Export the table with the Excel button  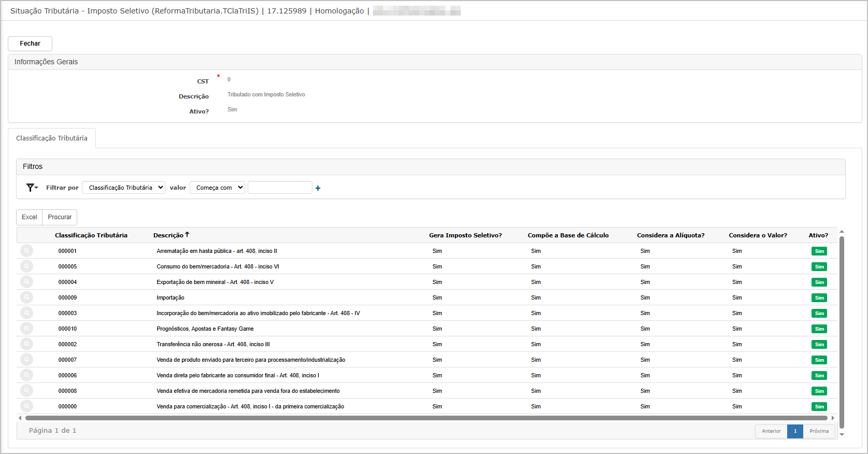30,217
